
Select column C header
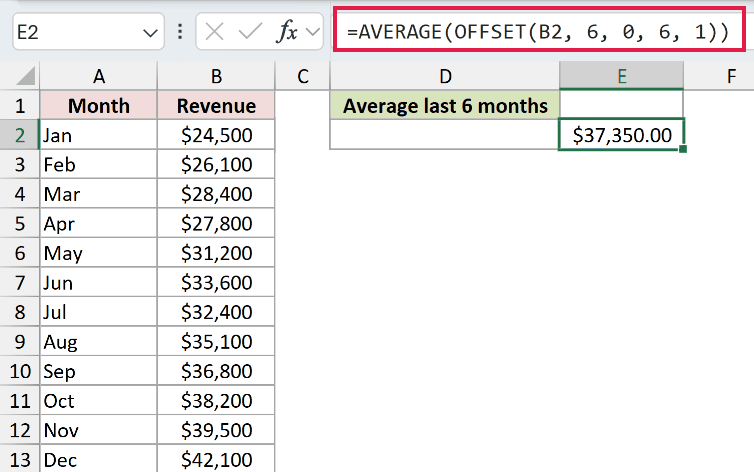pos(302,76)
